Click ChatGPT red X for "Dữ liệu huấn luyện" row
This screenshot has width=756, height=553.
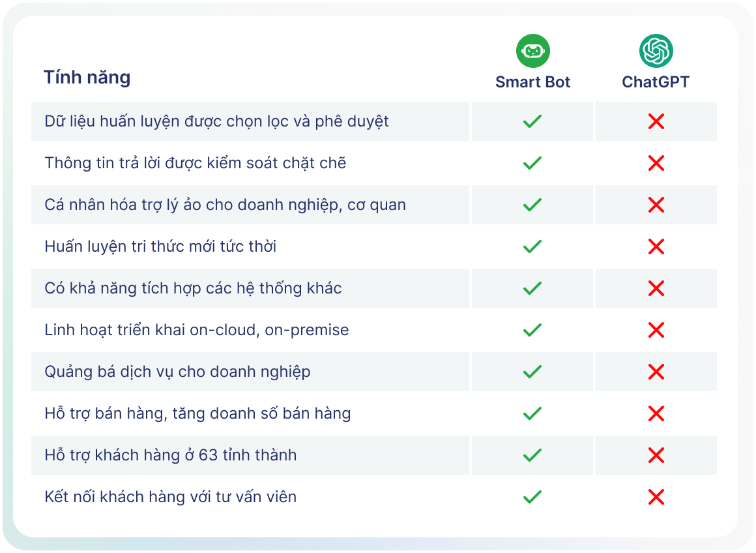click(656, 121)
